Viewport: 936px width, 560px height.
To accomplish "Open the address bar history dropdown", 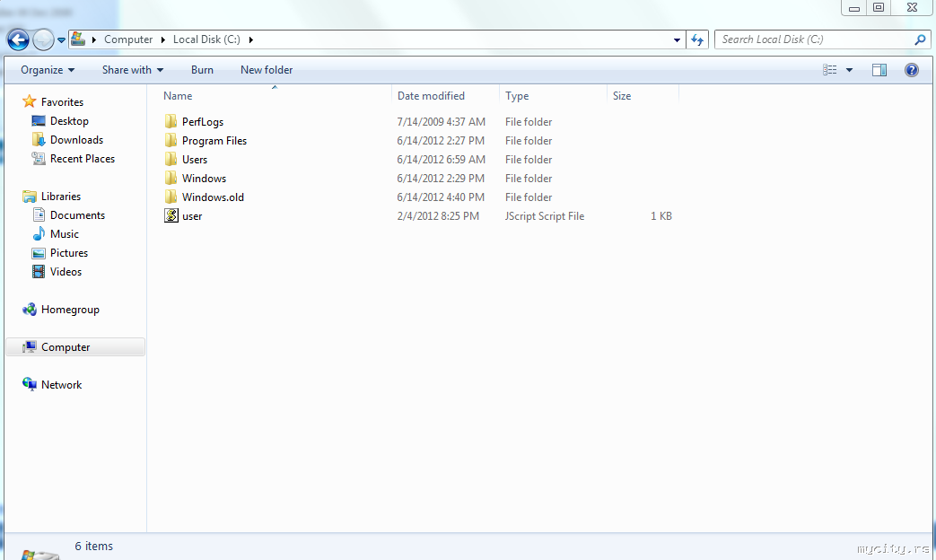I will (x=677, y=40).
